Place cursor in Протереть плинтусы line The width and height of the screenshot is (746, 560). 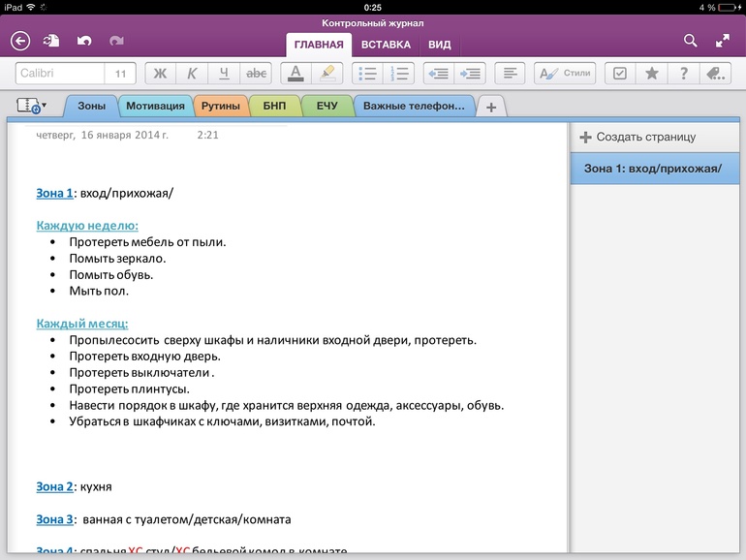[129, 389]
